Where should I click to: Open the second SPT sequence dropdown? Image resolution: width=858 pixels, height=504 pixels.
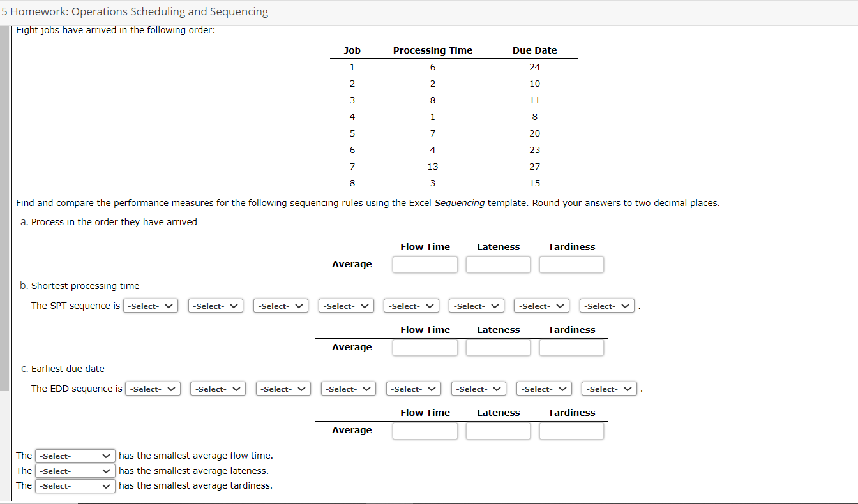coord(215,306)
